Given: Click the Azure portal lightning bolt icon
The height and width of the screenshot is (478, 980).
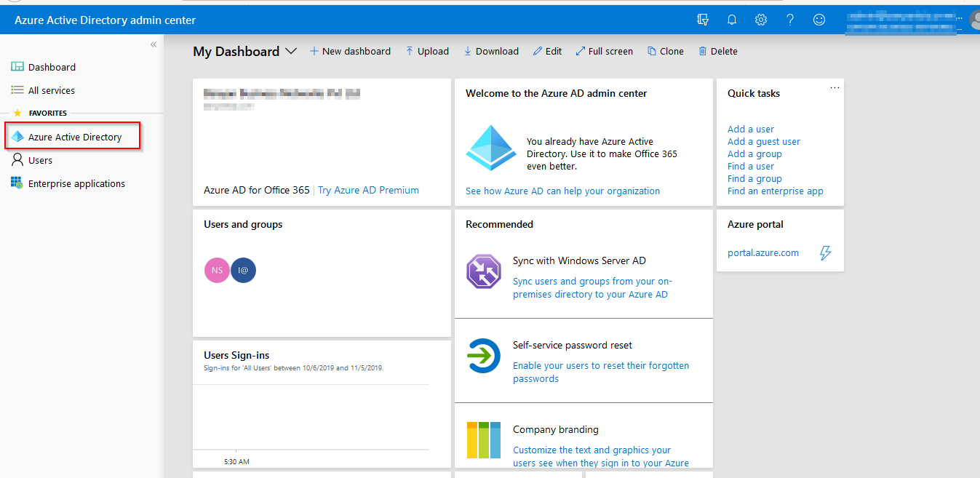Looking at the screenshot, I should pyautogui.click(x=825, y=253).
